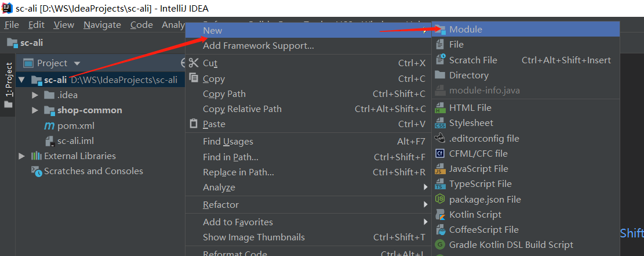The width and height of the screenshot is (644, 256).
Task: Expand the shop-common module
Action: (x=35, y=110)
